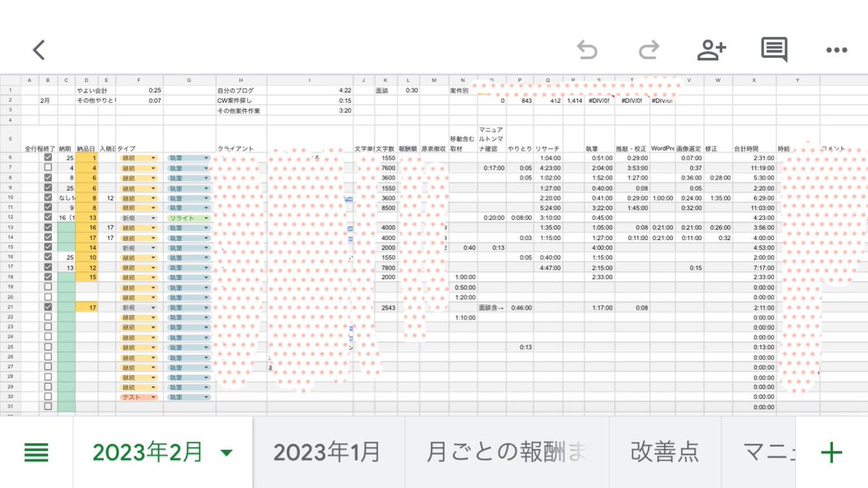This screenshot has height=488, width=868.
Task: Open the sheet list with the hamburger icon
Action: point(36,452)
